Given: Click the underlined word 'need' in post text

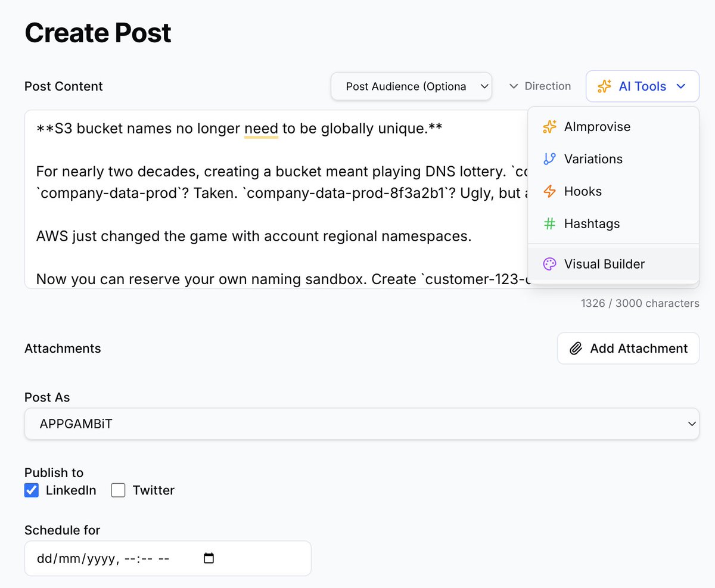Looking at the screenshot, I should pos(261,128).
